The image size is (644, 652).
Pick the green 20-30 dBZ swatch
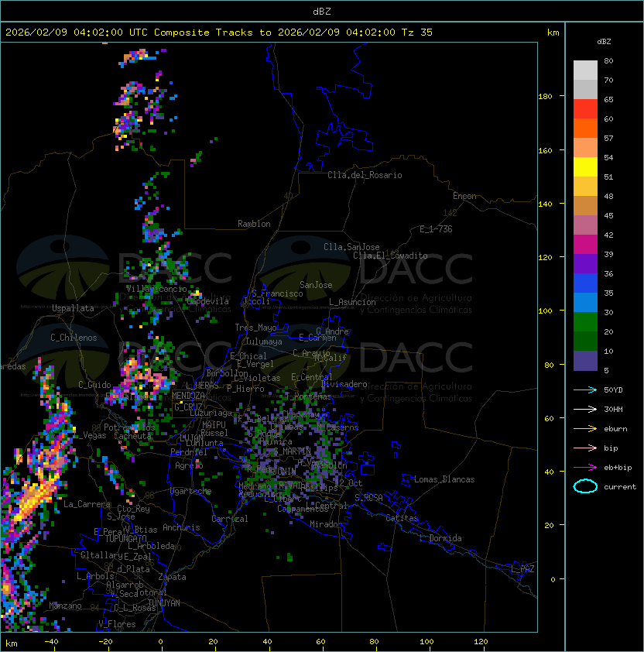tap(585, 321)
